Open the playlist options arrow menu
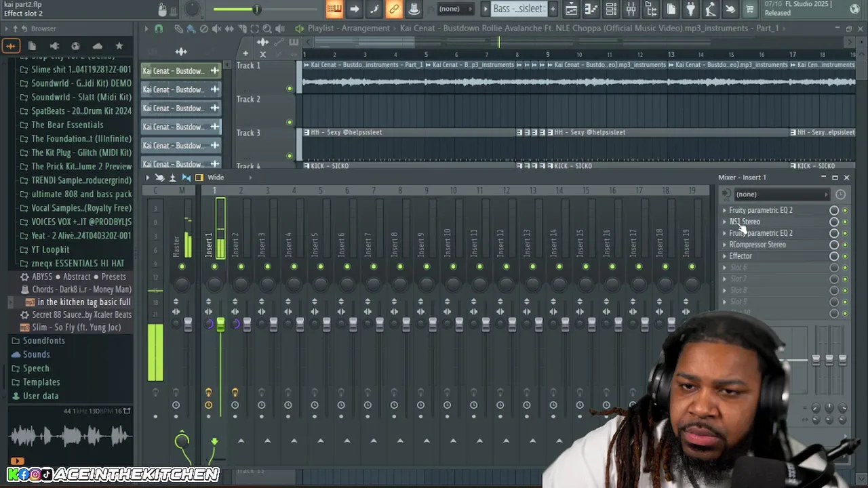The height and width of the screenshot is (488, 868). (146, 28)
